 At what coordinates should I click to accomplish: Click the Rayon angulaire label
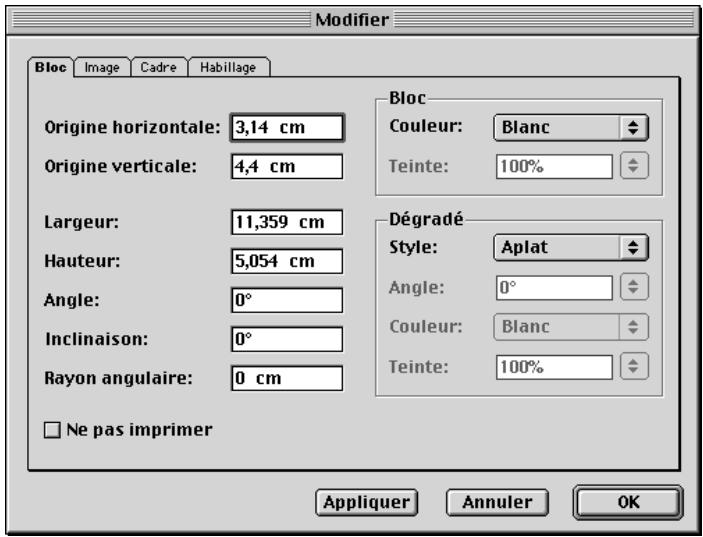pyautogui.click(x=118, y=378)
